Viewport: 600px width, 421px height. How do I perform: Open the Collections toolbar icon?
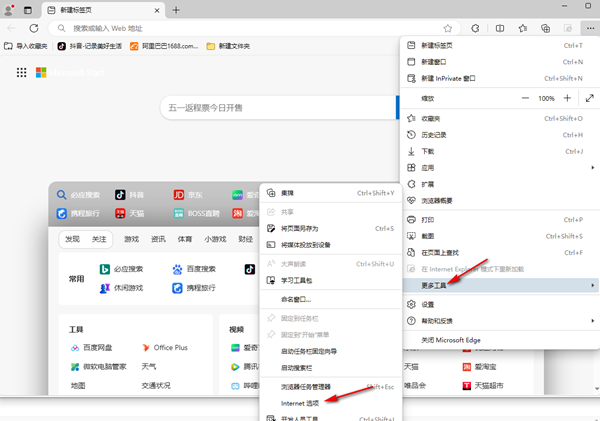point(546,28)
